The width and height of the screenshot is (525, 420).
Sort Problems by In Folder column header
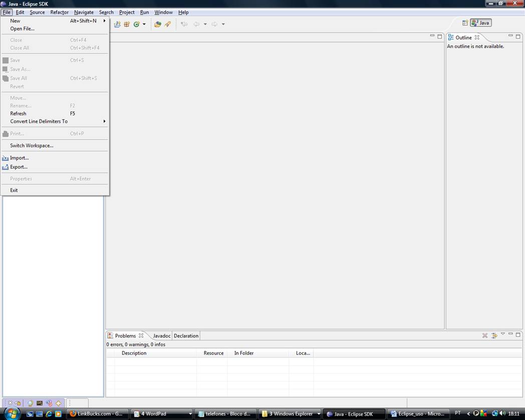(x=258, y=353)
